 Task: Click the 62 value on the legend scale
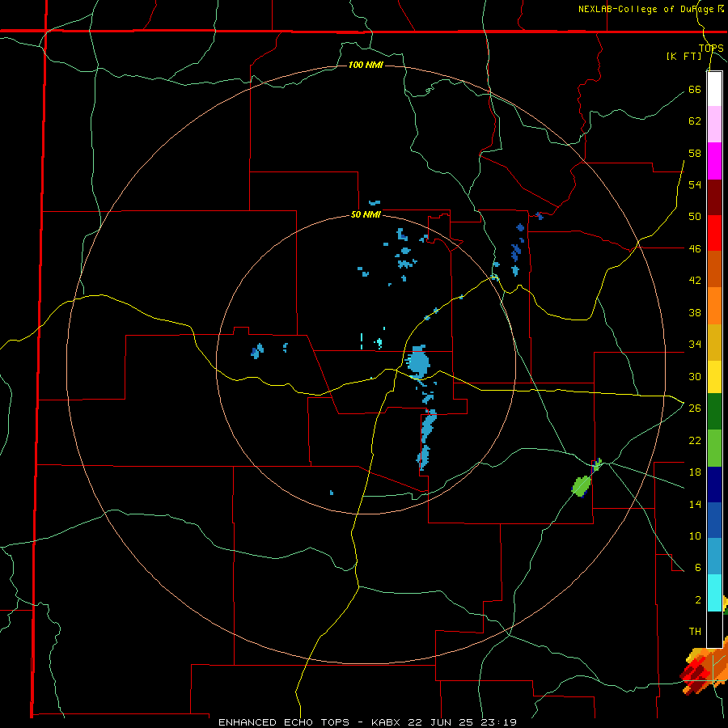click(x=695, y=121)
